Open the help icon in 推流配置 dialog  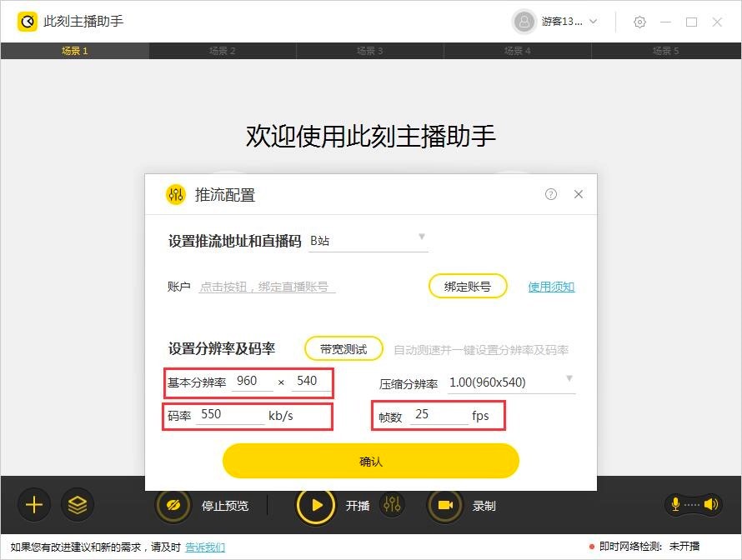pos(550,193)
